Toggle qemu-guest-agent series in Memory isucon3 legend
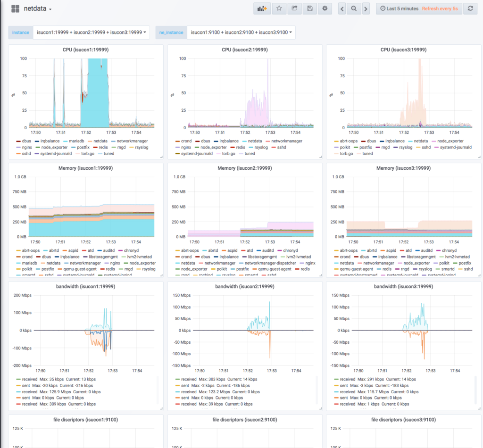 (357, 269)
